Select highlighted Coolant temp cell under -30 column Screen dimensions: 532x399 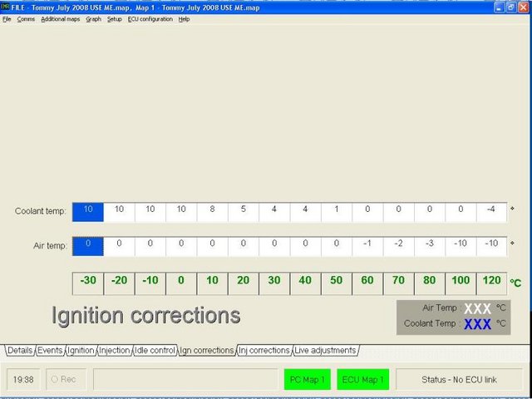coord(88,212)
